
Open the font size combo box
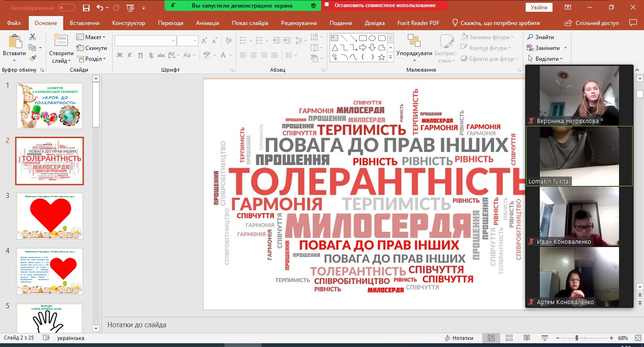pos(187,41)
